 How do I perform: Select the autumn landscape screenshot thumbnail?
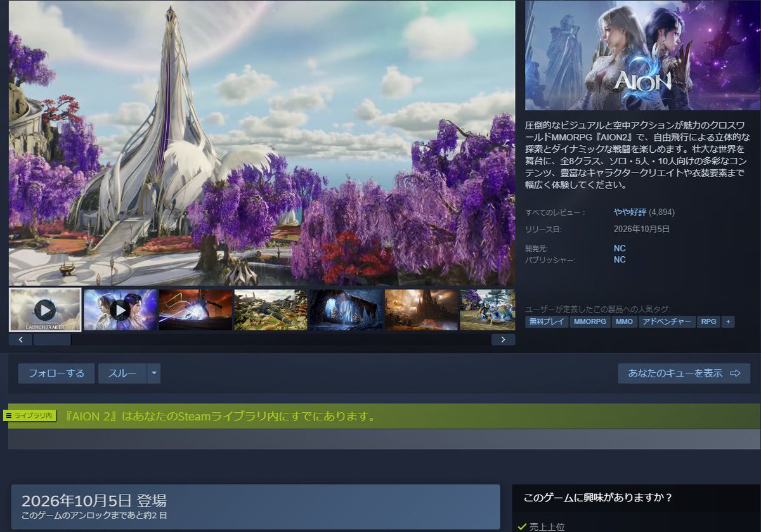[271, 310]
